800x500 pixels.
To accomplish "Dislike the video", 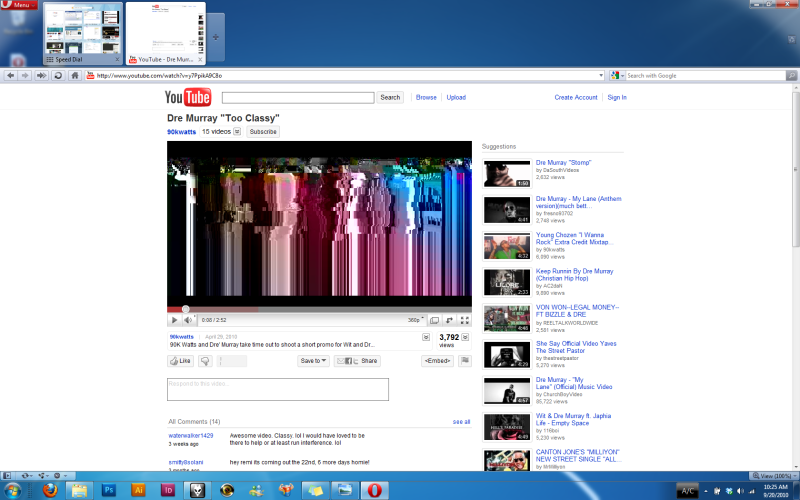I will click(205, 361).
